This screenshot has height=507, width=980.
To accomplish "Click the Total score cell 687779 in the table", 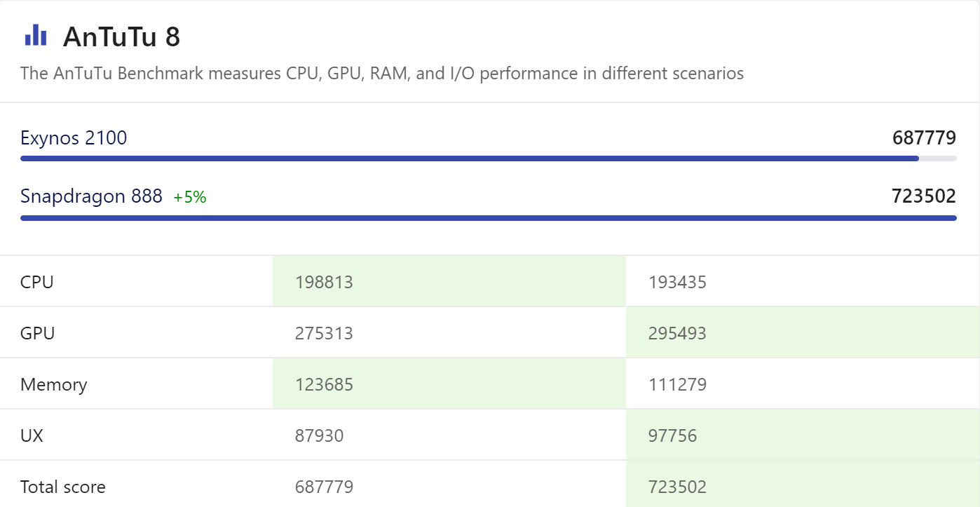I will [x=324, y=487].
